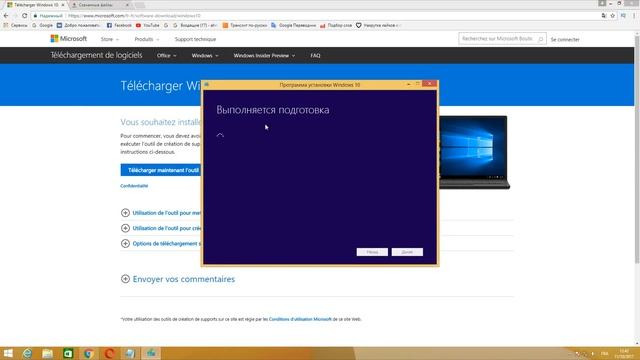640x360 pixels.
Task: Open the Confidentialité link
Action: click(134, 186)
